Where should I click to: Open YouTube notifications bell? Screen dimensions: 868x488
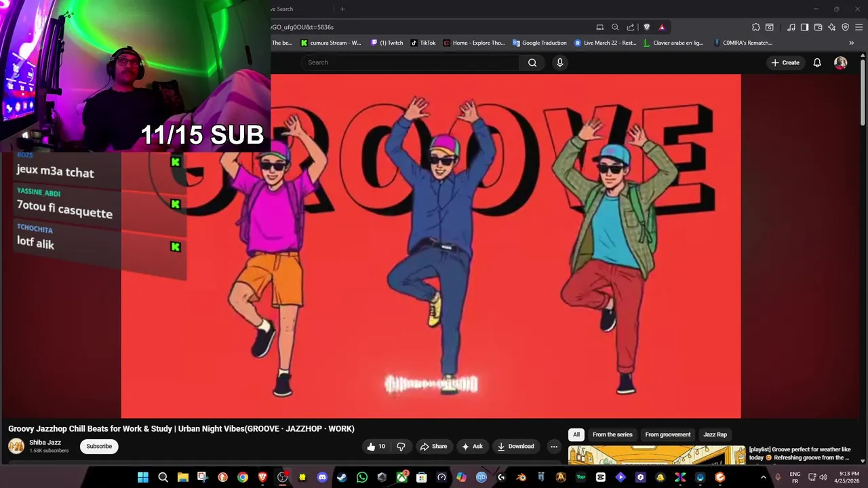(x=817, y=62)
